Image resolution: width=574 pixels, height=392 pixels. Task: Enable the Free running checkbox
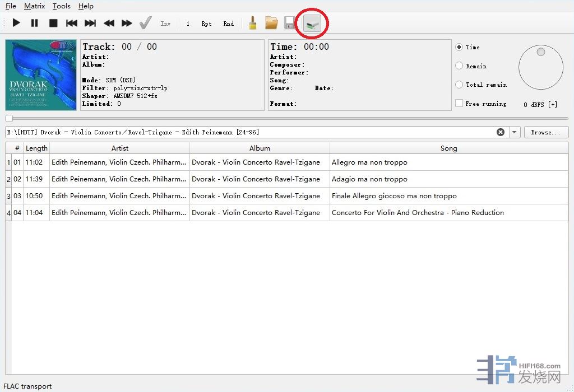pyautogui.click(x=459, y=104)
